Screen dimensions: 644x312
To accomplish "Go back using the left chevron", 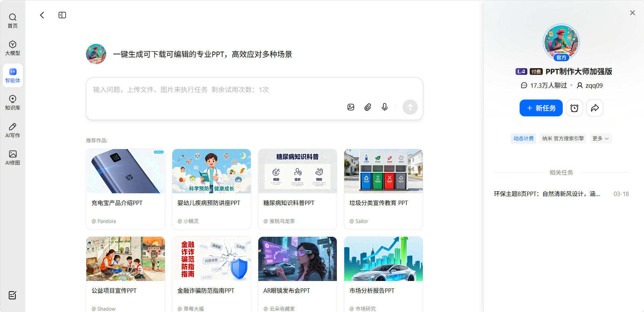I will pos(42,15).
